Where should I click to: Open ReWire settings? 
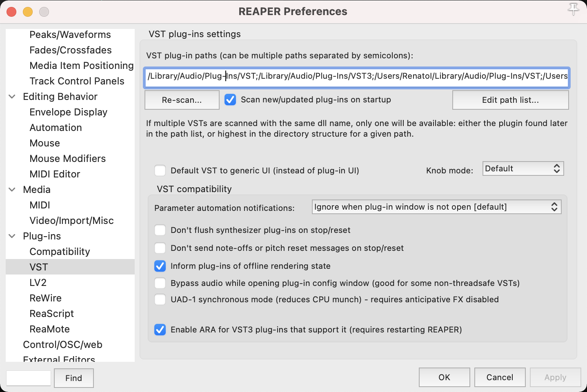click(x=46, y=298)
